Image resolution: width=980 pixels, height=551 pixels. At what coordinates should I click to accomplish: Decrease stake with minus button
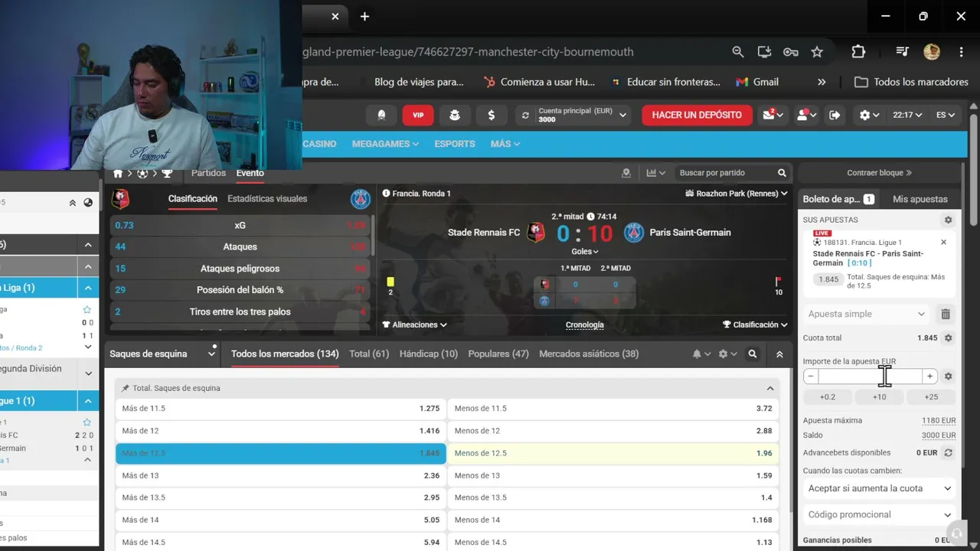point(811,377)
